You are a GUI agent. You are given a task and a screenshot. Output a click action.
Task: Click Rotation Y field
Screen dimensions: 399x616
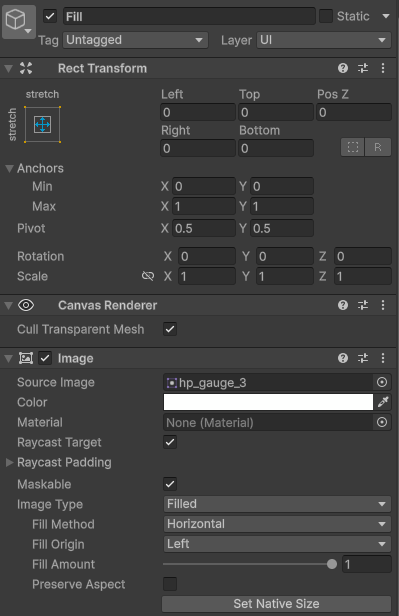[x=285, y=256]
